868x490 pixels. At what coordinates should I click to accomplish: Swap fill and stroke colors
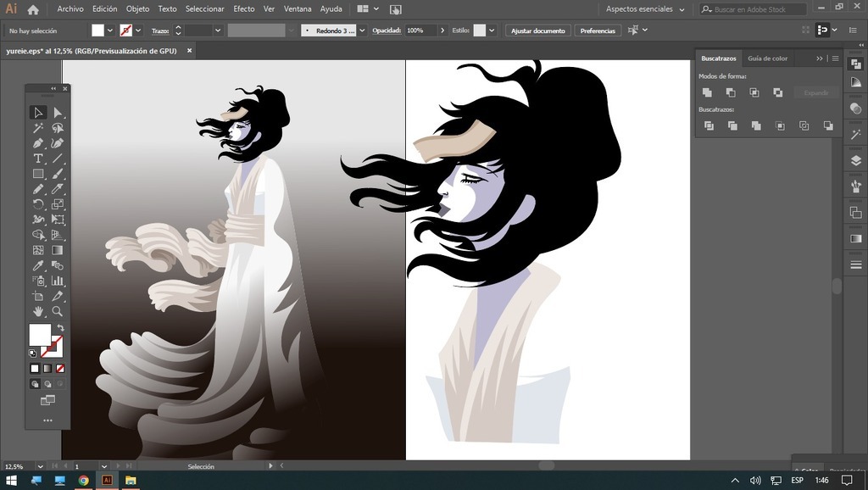coord(60,327)
